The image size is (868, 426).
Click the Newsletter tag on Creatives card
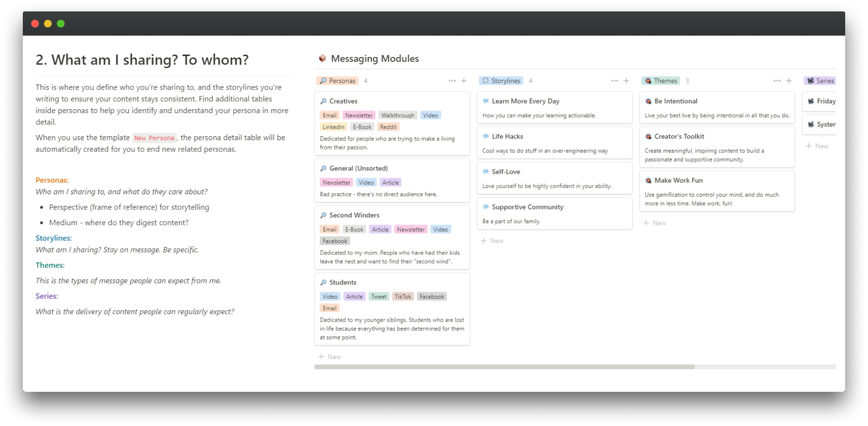359,115
